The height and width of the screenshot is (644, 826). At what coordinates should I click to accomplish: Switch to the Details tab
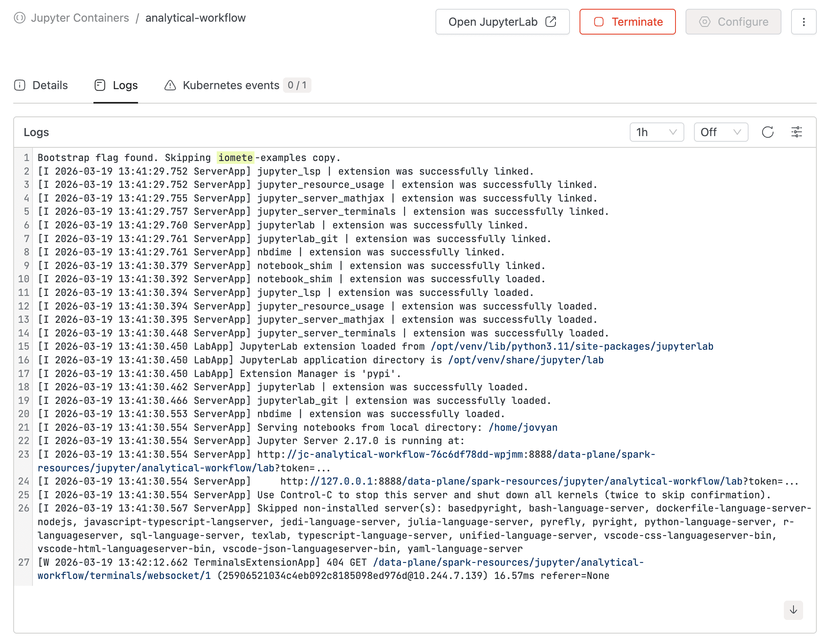[x=50, y=85]
